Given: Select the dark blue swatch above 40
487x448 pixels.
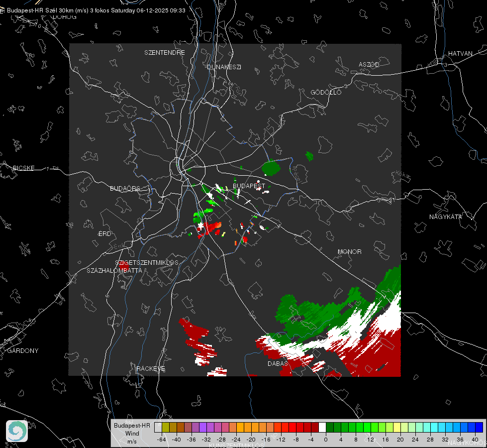Looking at the screenshot, I should [x=479, y=428].
